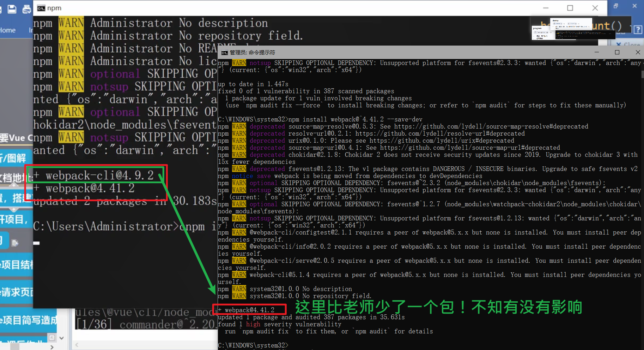Open the Home ribbon tab
Screen dimensions: 644x350
7,30
